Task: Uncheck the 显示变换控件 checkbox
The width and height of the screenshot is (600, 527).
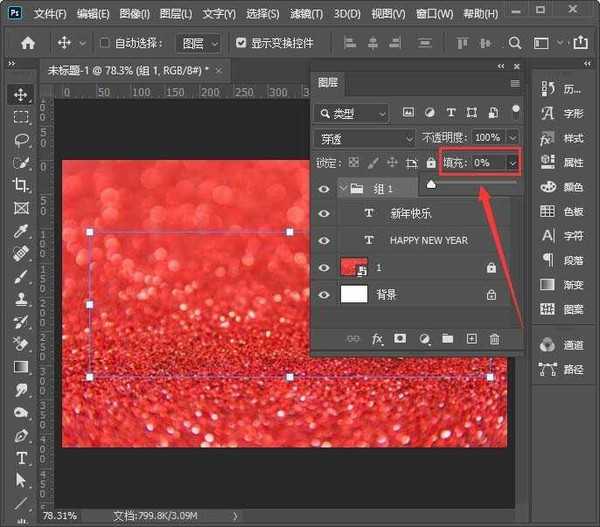Action: [x=241, y=44]
